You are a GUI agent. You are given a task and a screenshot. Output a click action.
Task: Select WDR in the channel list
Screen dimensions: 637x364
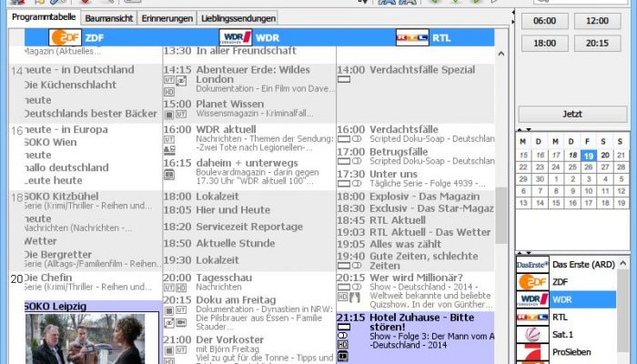(x=566, y=299)
